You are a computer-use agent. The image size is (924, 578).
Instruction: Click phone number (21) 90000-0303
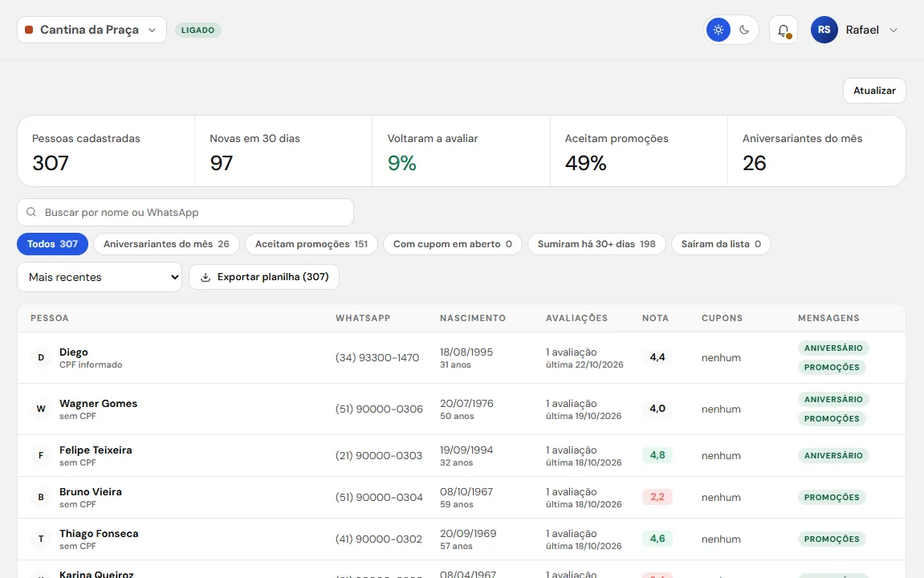coord(379,455)
